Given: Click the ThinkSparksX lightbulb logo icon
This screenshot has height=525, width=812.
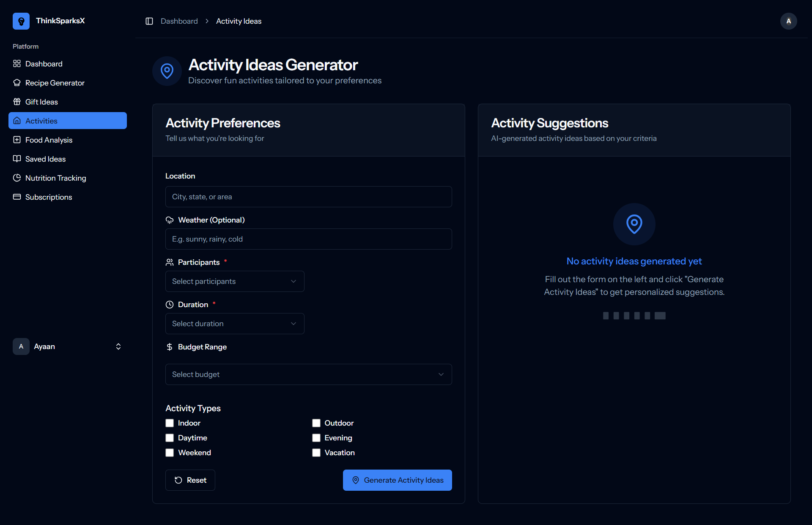Looking at the screenshot, I should coord(21,21).
